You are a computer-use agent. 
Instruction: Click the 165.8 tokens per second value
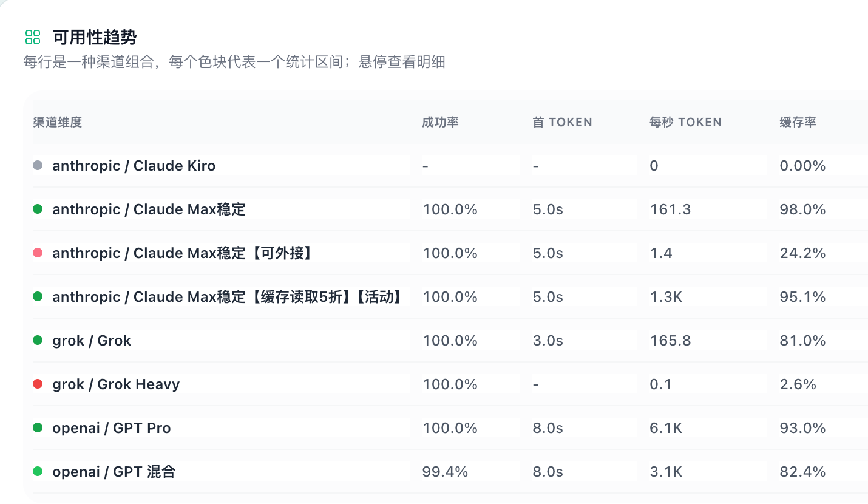[x=670, y=341]
